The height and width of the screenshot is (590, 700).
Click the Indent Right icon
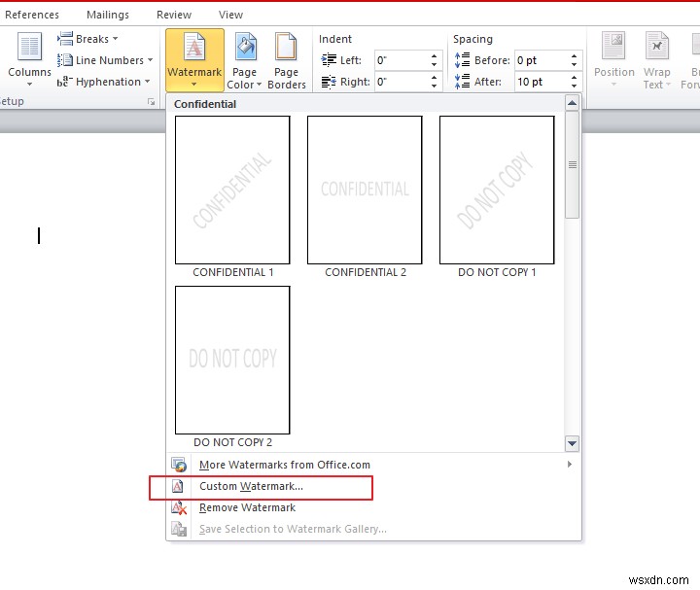329,82
